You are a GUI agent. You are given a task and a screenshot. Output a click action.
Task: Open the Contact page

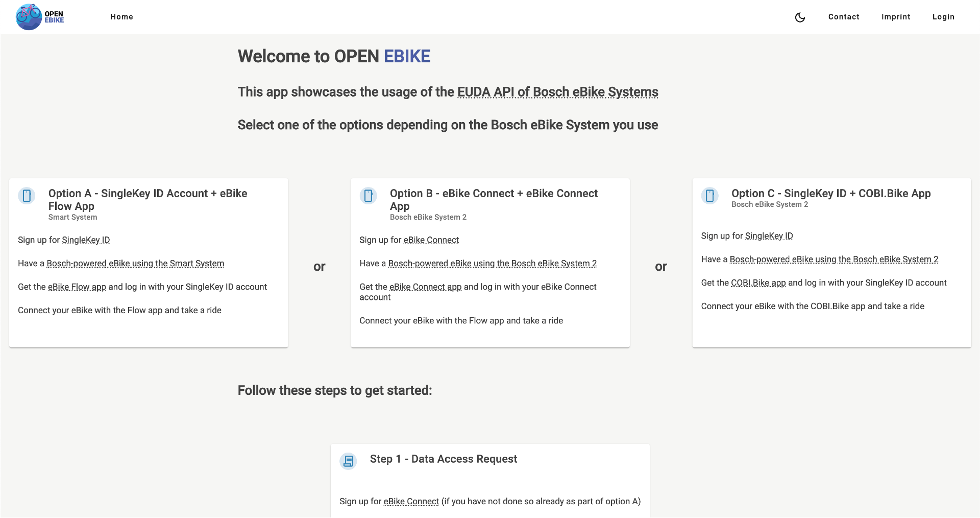pyautogui.click(x=844, y=16)
